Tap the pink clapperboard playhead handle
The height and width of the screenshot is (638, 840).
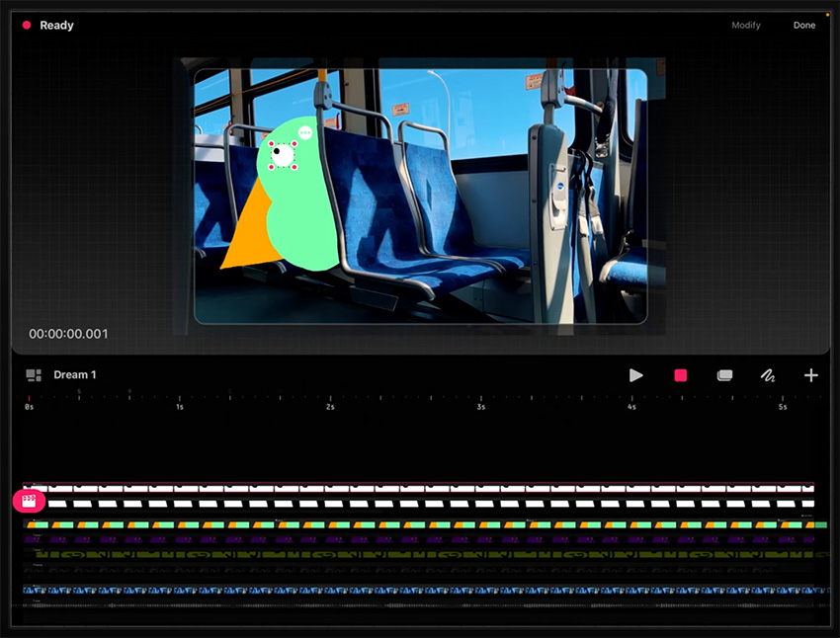tap(29, 501)
